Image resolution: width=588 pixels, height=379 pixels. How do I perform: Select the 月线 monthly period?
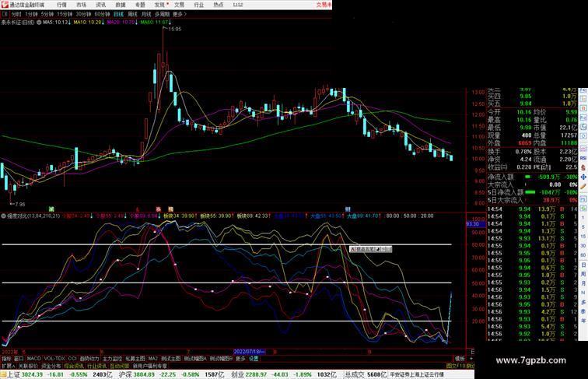tap(146, 14)
